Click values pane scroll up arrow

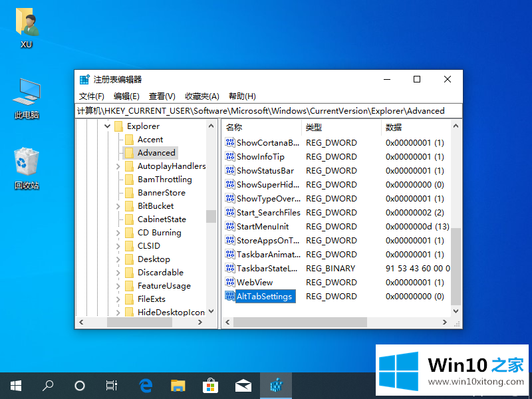point(456,126)
